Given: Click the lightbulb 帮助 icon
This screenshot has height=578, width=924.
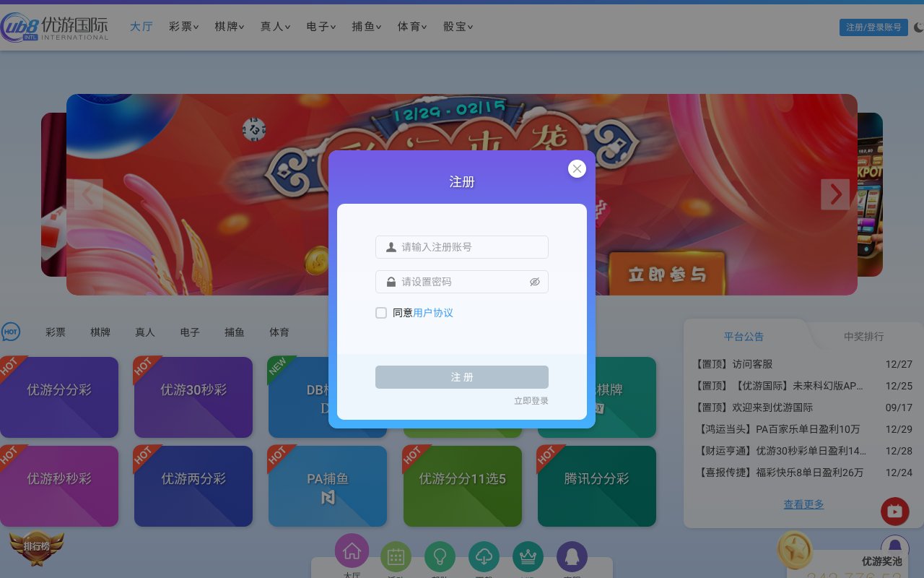Looking at the screenshot, I should [440, 556].
